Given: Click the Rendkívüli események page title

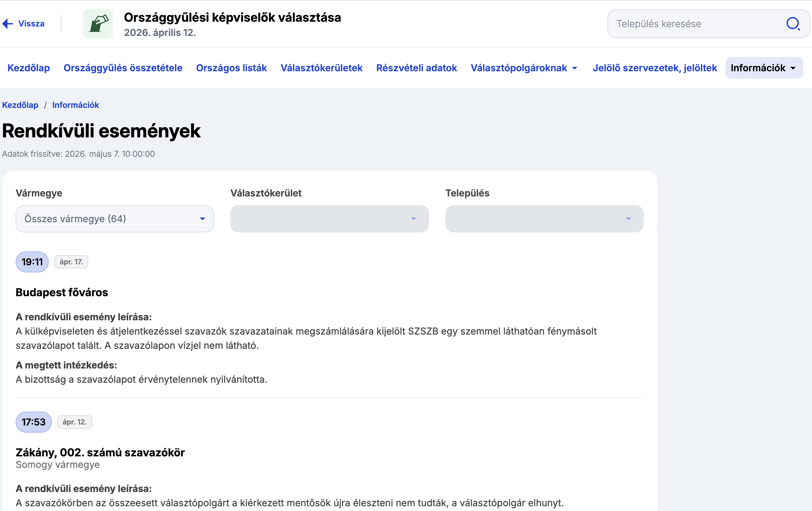Looking at the screenshot, I should pos(101,131).
